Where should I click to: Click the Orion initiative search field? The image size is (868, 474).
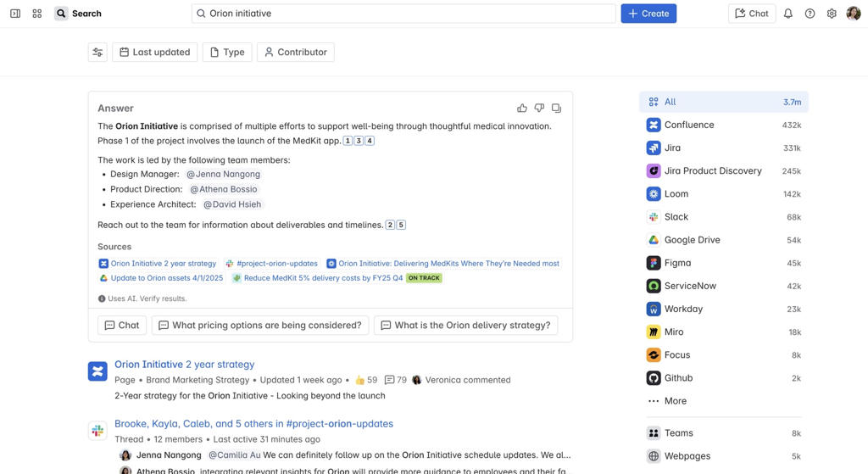[403, 14]
